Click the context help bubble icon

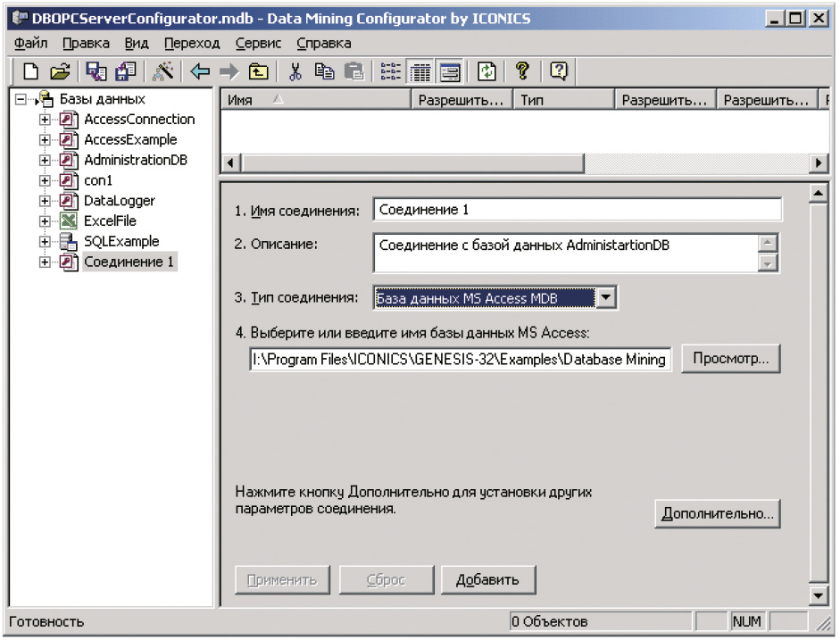(559, 71)
